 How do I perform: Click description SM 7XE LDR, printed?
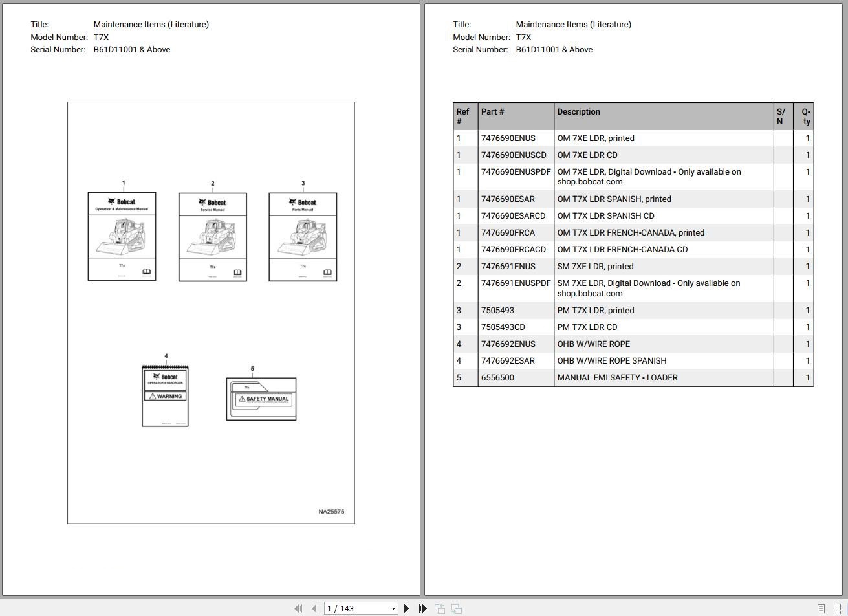tap(596, 267)
